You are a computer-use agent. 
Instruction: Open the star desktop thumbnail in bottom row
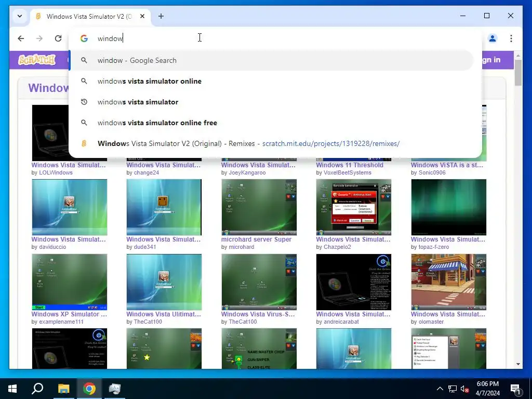pos(164,349)
